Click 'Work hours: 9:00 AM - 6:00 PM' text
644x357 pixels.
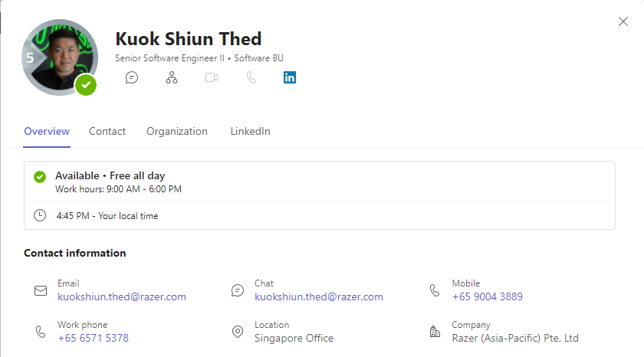[x=118, y=189]
